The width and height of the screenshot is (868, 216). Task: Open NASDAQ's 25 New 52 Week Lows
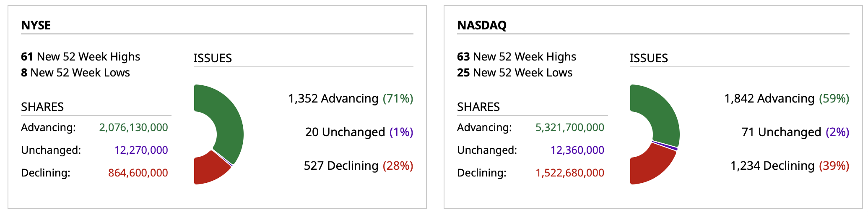tap(515, 73)
